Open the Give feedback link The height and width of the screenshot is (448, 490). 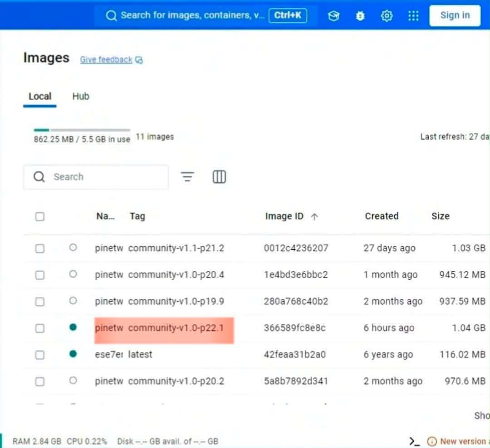(107, 59)
